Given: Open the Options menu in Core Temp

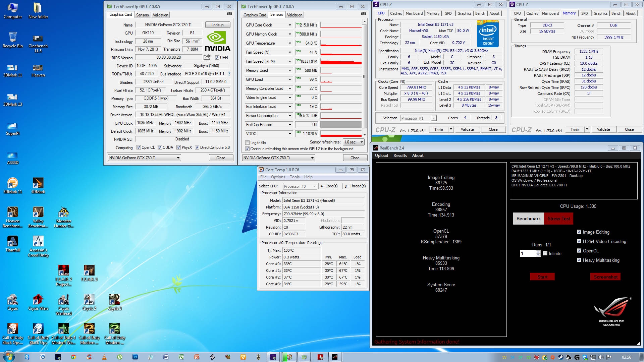Looking at the screenshot, I should tap(278, 177).
